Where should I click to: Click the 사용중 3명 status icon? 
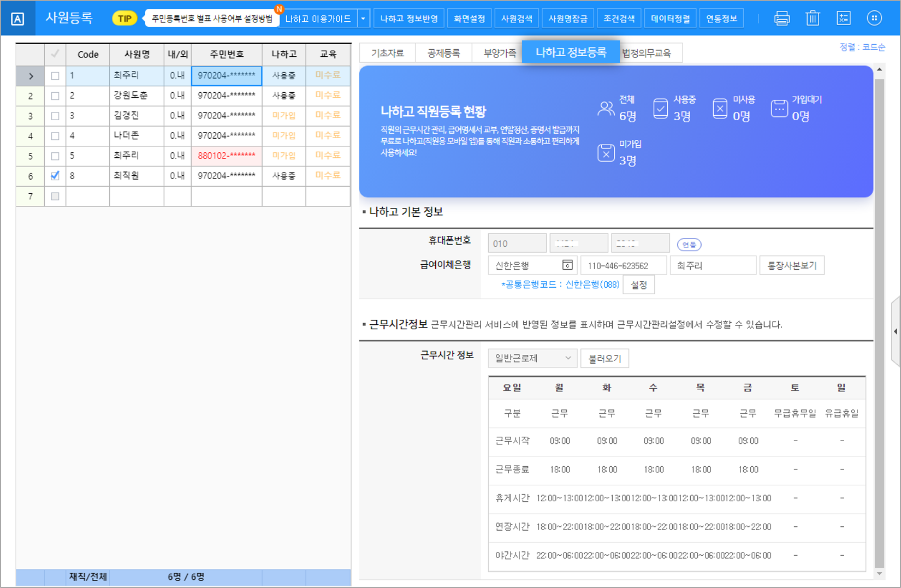(661, 109)
